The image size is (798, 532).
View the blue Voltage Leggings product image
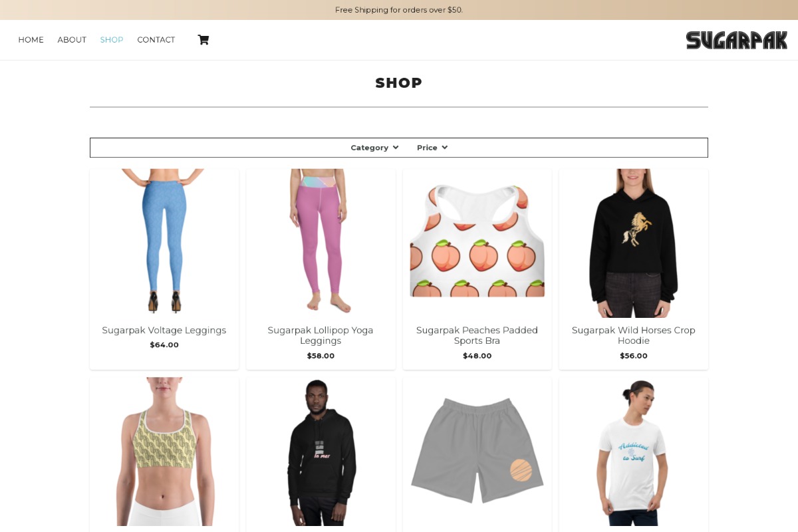click(x=164, y=243)
